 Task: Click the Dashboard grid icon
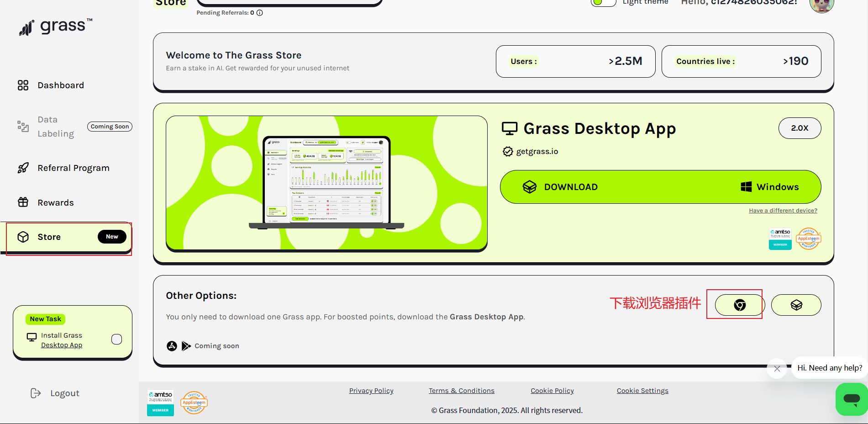23,85
